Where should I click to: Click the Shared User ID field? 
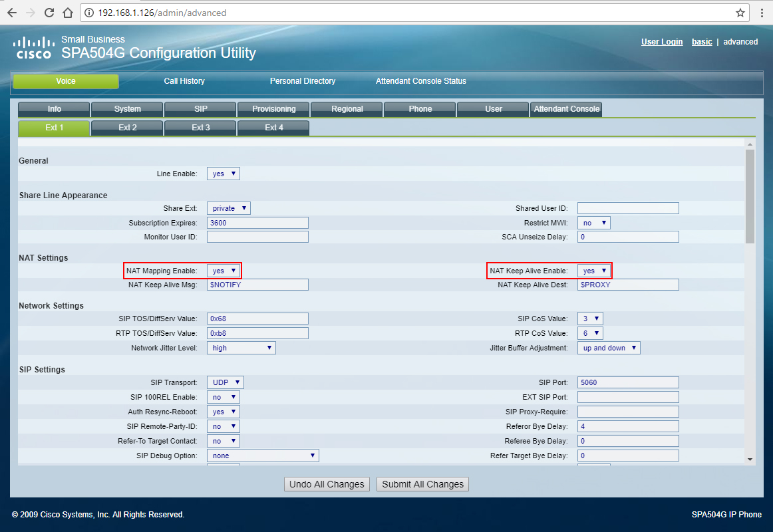628,208
